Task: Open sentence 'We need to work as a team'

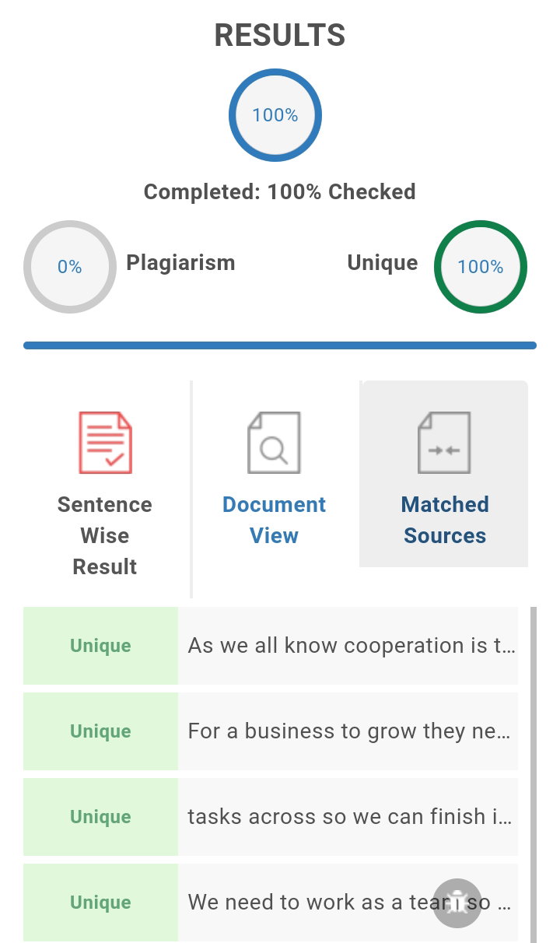Action: coord(348,903)
